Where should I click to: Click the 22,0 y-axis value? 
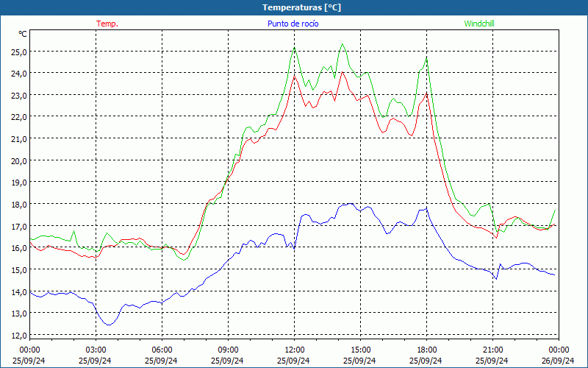coord(19,117)
